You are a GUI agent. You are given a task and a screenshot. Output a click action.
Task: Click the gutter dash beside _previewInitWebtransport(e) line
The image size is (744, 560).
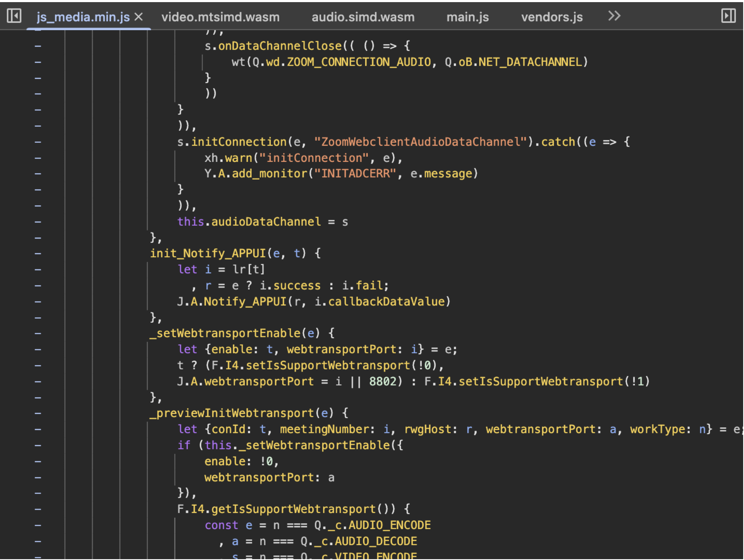click(38, 413)
